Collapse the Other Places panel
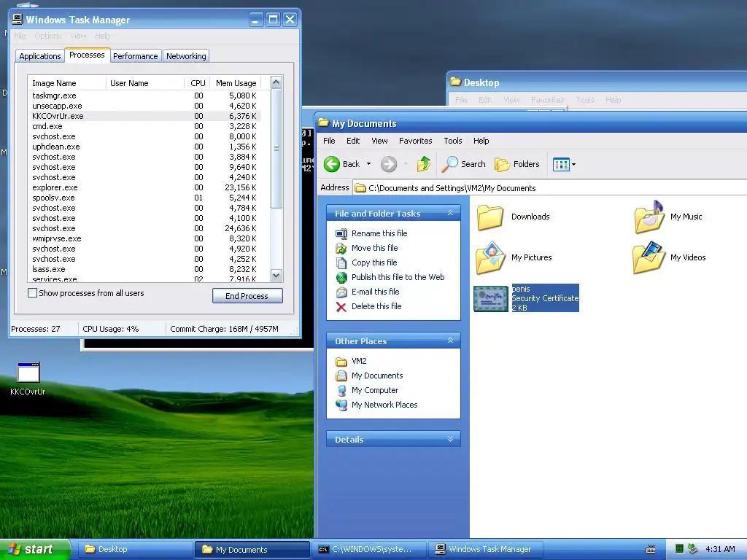This screenshot has width=747, height=560. click(x=450, y=341)
